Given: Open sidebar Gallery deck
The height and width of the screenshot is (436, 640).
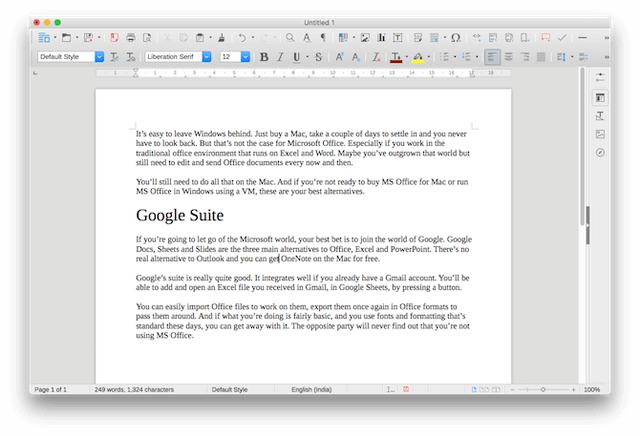Looking at the screenshot, I should pyautogui.click(x=600, y=134).
